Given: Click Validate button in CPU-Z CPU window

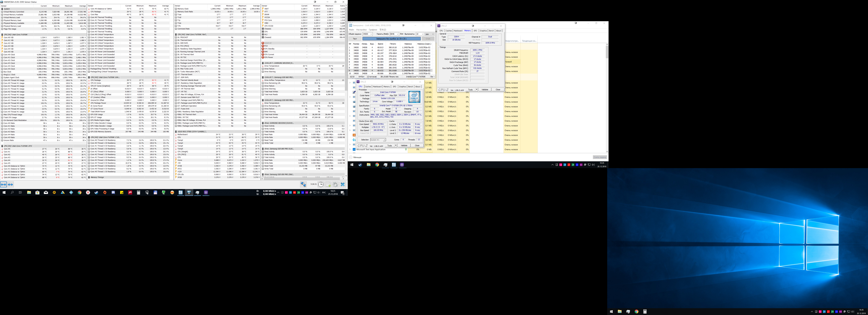Looking at the screenshot, I should [x=404, y=146].
